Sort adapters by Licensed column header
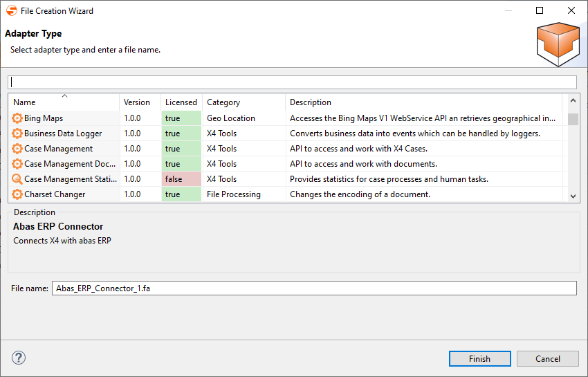Viewport: 588px width, 377px height. point(181,102)
